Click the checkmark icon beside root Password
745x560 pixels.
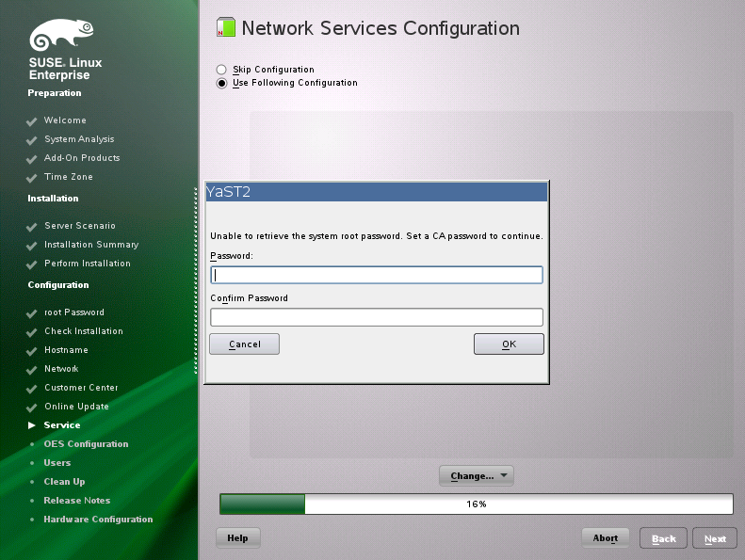tap(31, 314)
